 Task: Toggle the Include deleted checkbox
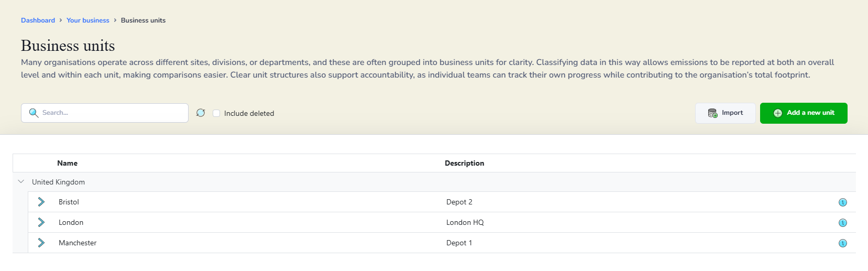click(216, 113)
